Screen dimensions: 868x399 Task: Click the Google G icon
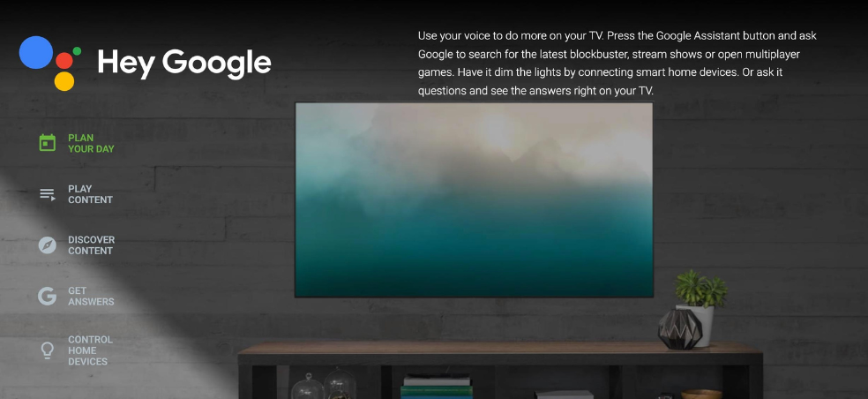pos(47,296)
